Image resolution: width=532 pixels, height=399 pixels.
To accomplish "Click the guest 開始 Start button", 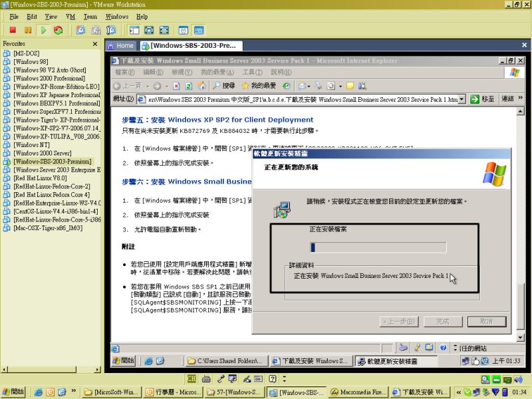I will click(x=123, y=360).
